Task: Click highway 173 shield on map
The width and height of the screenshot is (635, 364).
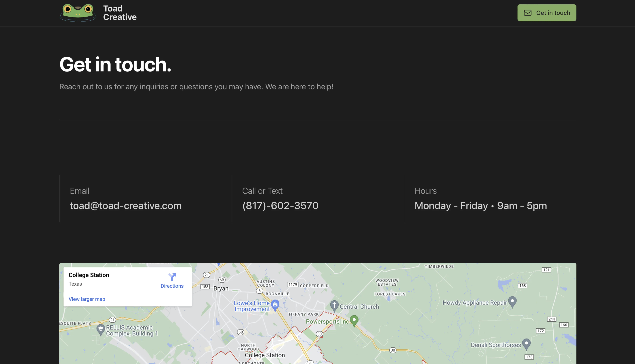Action: click(x=529, y=357)
